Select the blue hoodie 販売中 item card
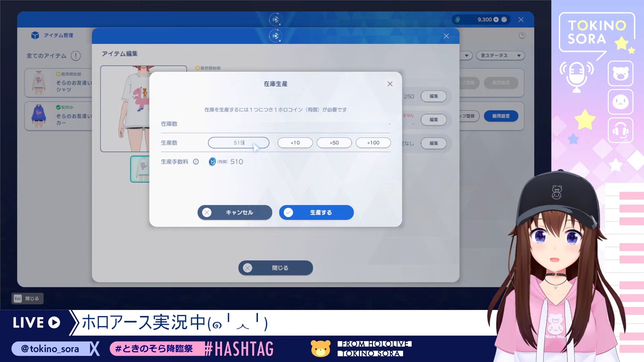This screenshot has width=644, height=362. point(58,116)
